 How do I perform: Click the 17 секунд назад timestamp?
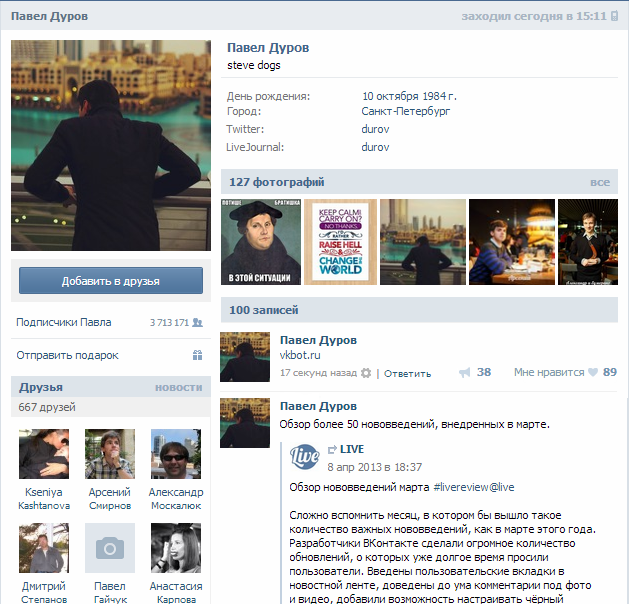point(318,373)
